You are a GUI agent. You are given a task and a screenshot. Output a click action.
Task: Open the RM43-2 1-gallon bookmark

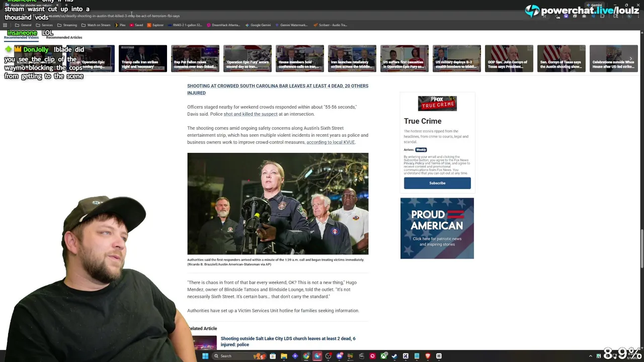(185, 25)
